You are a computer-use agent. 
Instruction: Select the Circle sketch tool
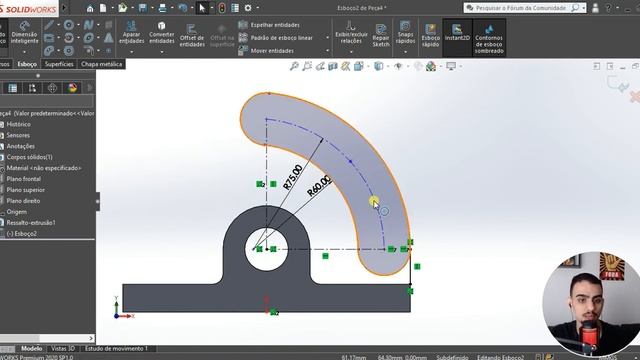69,25
